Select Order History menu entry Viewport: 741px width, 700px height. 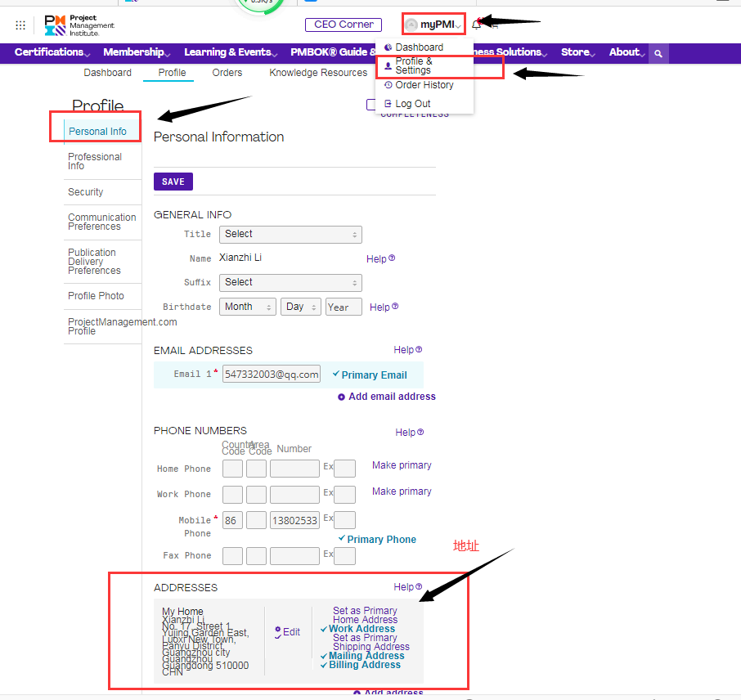(420, 85)
